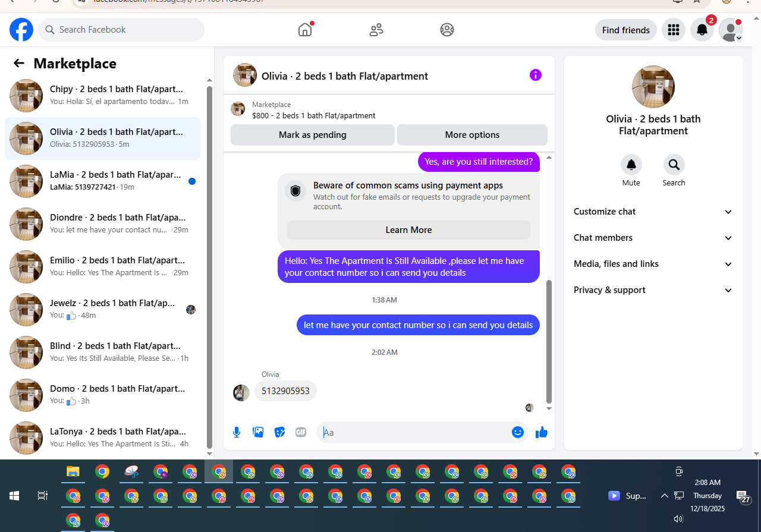Click the volume speaker tray icon
Image resolution: width=761 pixels, height=532 pixels.
click(x=678, y=519)
